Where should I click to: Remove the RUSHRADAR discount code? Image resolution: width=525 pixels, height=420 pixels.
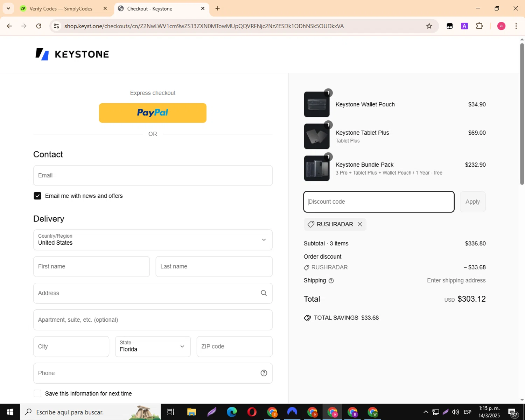(x=360, y=224)
